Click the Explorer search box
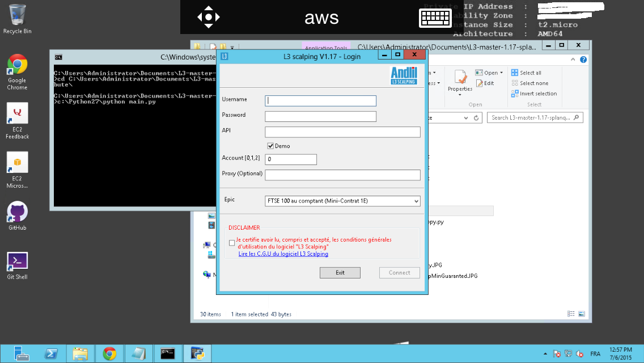Screen dimensions: 644x363 [x=535, y=117]
